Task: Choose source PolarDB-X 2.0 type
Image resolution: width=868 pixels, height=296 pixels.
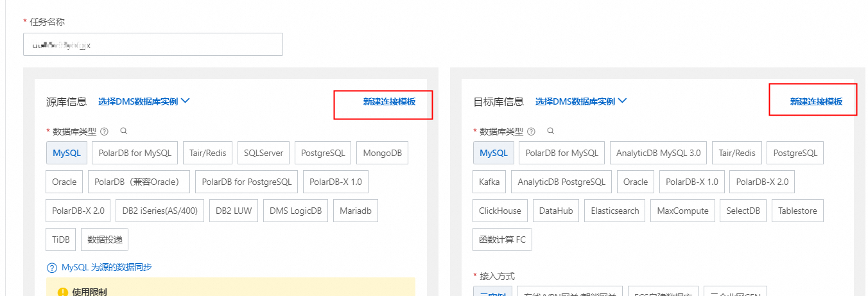Action: 79,211
